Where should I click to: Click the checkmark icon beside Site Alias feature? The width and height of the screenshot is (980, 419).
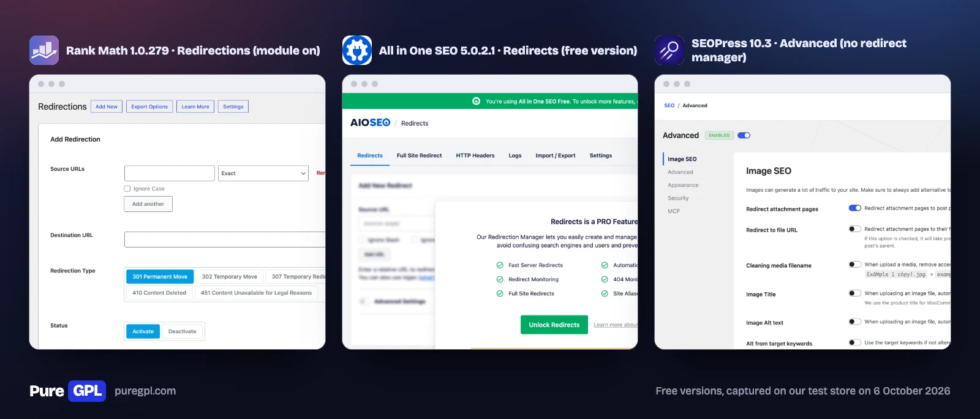(605, 293)
